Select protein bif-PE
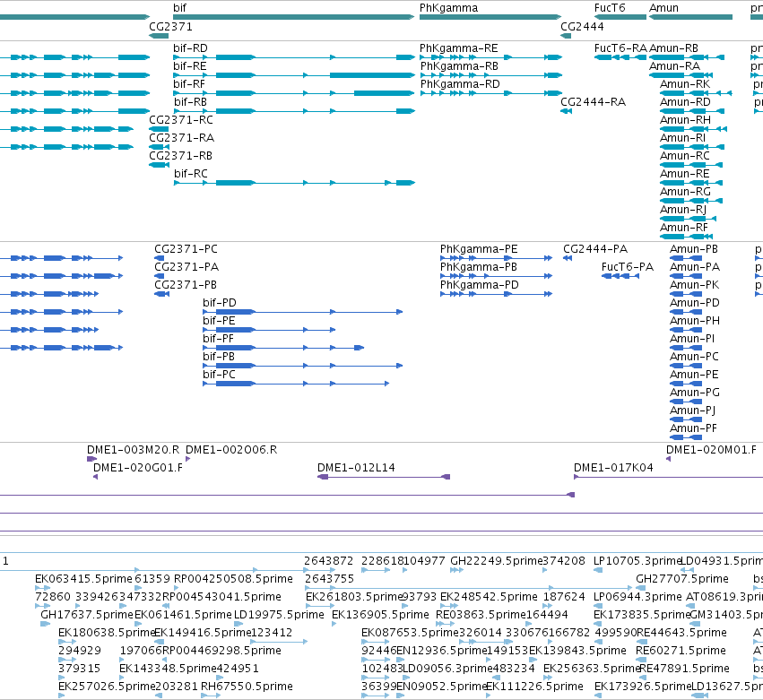The width and height of the screenshot is (763, 700). point(219,321)
